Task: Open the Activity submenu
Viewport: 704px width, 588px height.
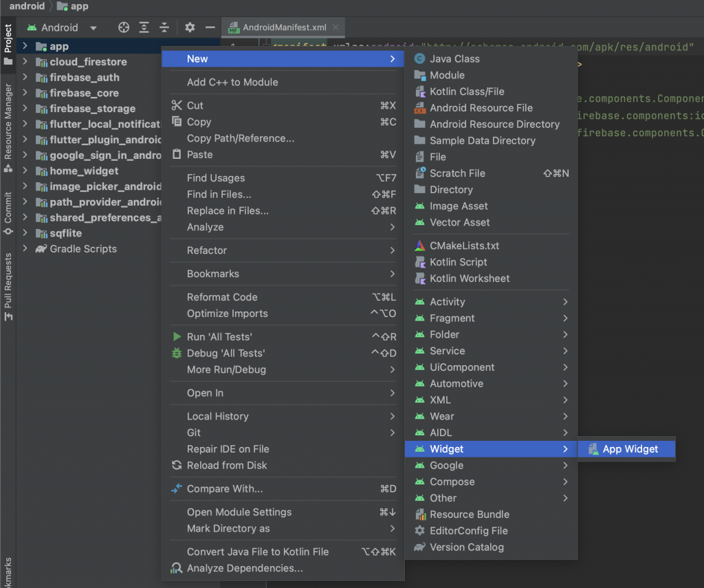Action: coord(491,302)
